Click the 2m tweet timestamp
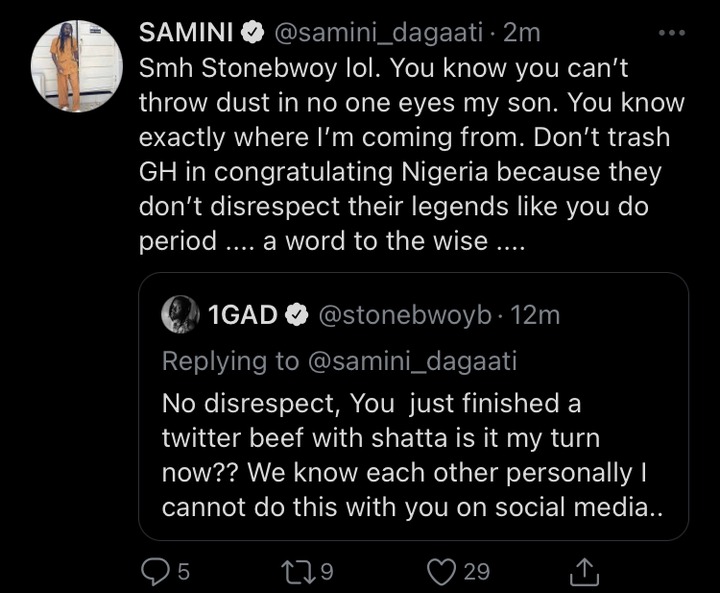The height and width of the screenshot is (593, 720). (522, 33)
